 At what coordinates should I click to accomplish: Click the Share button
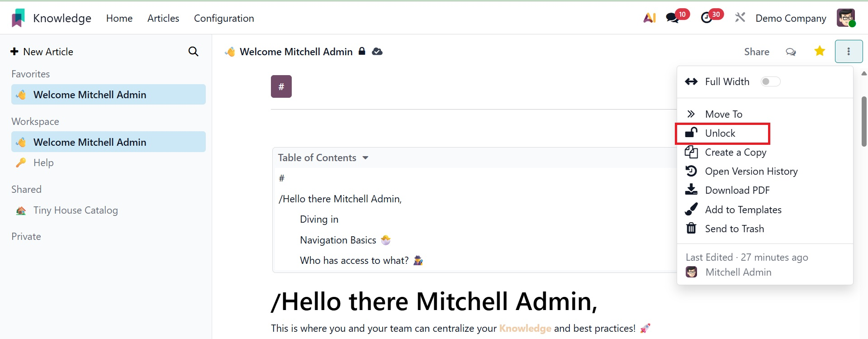point(757,52)
